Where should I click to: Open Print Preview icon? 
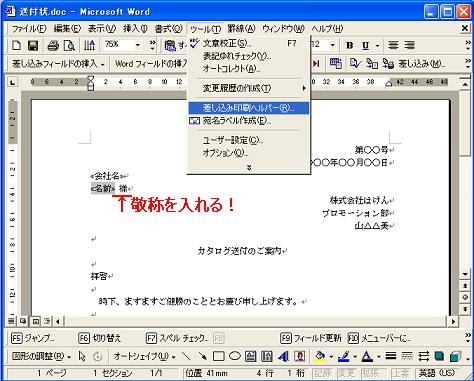[x=69, y=45]
